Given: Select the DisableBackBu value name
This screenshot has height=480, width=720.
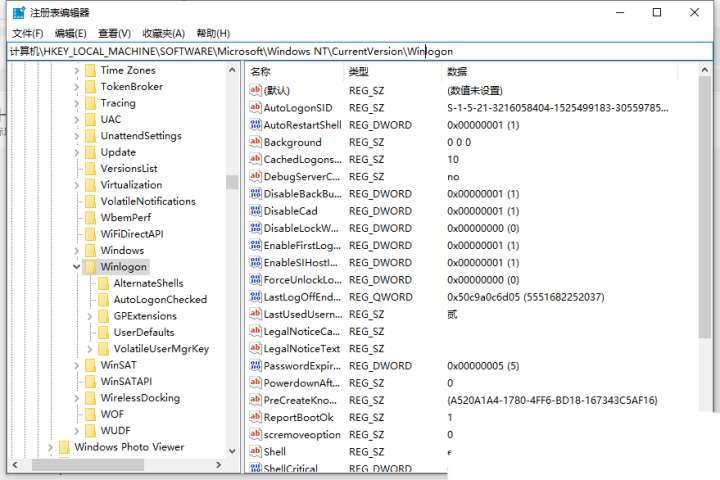Looking at the screenshot, I should tap(303, 194).
